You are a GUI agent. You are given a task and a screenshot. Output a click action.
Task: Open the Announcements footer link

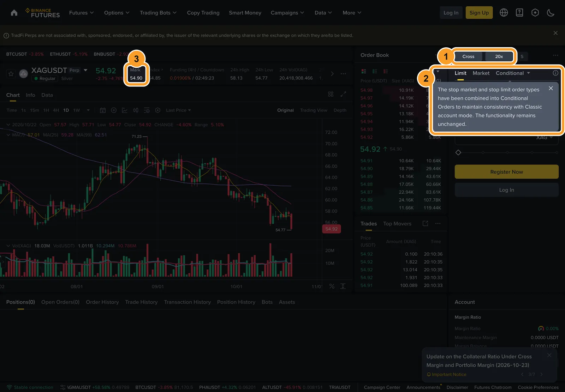[x=423, y=387]
